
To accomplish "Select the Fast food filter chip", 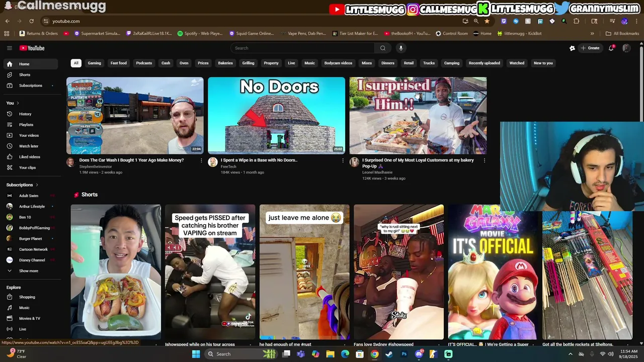I will point(119,63).
